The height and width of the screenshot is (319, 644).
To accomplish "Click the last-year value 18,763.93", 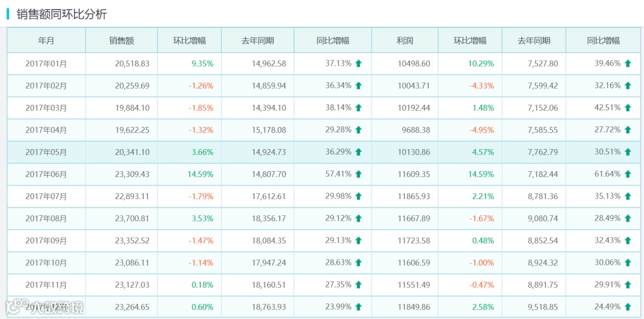I will [x=268, y=307].
